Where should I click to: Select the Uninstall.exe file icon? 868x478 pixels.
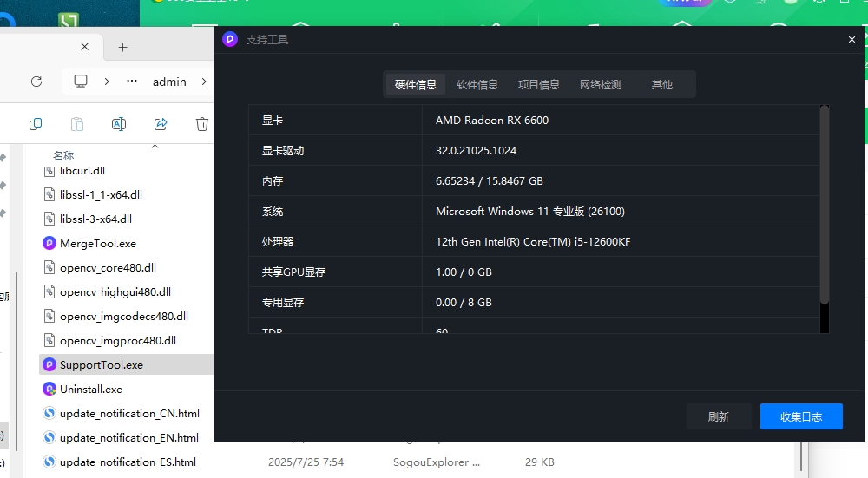pyautogui.click(x=49, y=390)
